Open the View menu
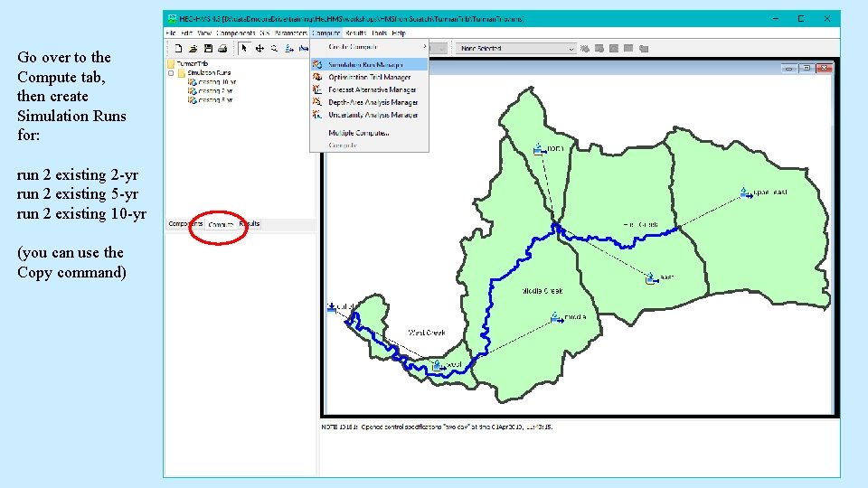The image size is (868, 488). tap(204, 33)
